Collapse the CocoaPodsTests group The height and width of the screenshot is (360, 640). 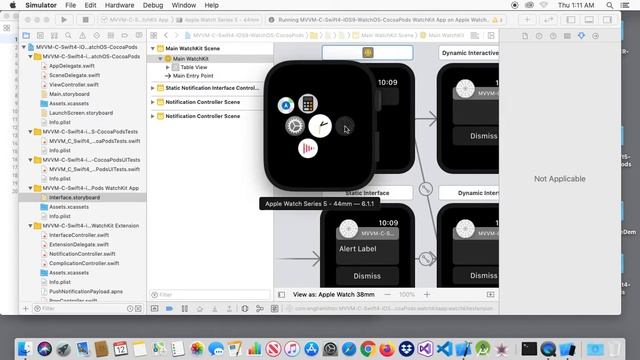coord(30,131)
